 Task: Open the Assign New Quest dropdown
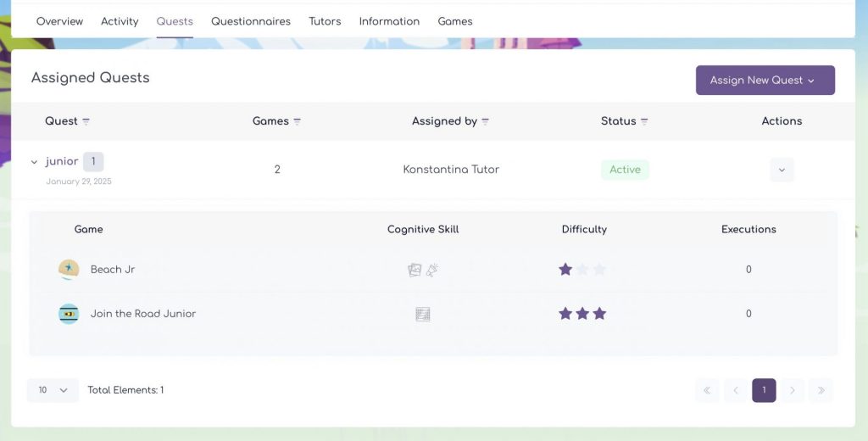(x=765, y=81)
